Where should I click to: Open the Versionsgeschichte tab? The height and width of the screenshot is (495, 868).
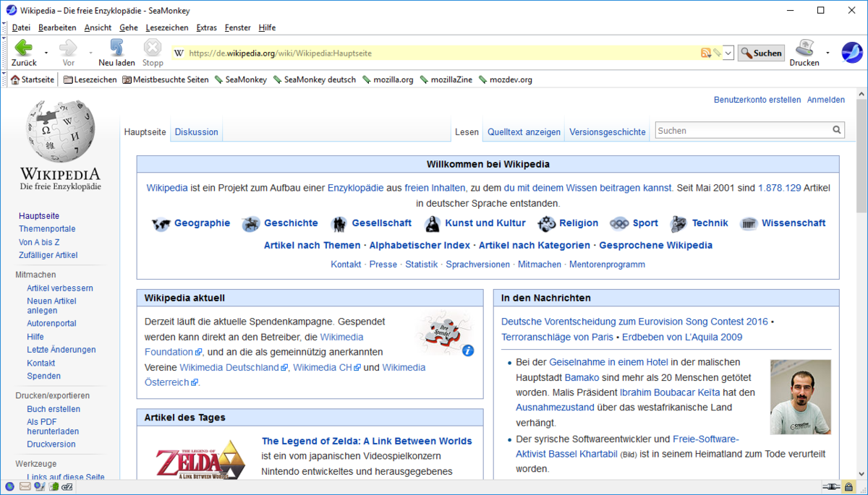point(608,132)
